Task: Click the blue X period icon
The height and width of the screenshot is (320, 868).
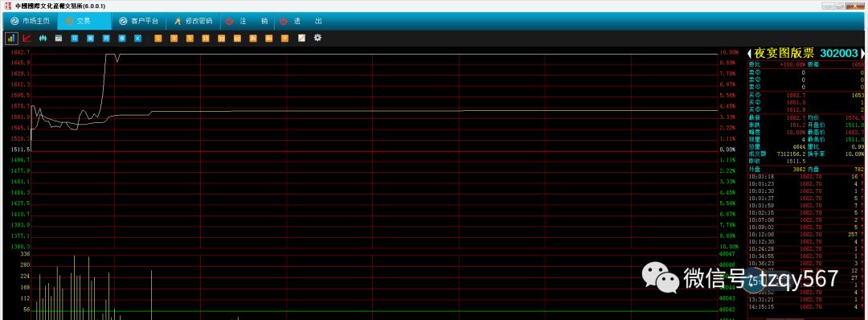Action: pyautogui.click(x=138, y=39)
